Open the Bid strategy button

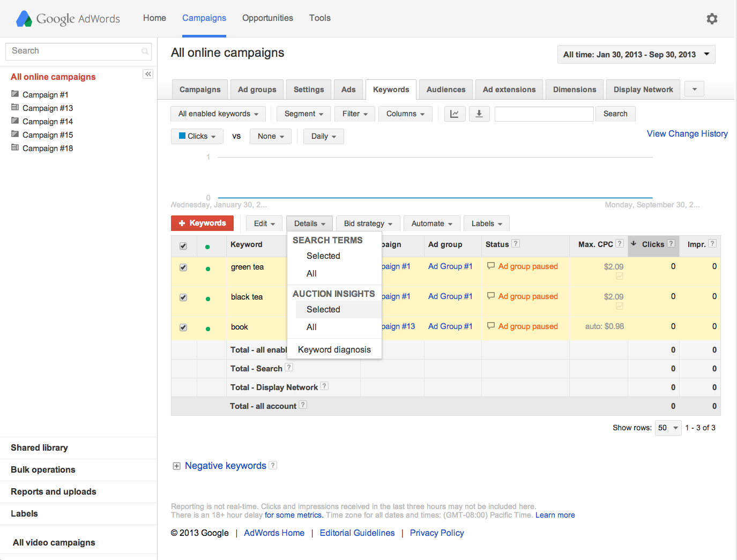coord(368,223)
